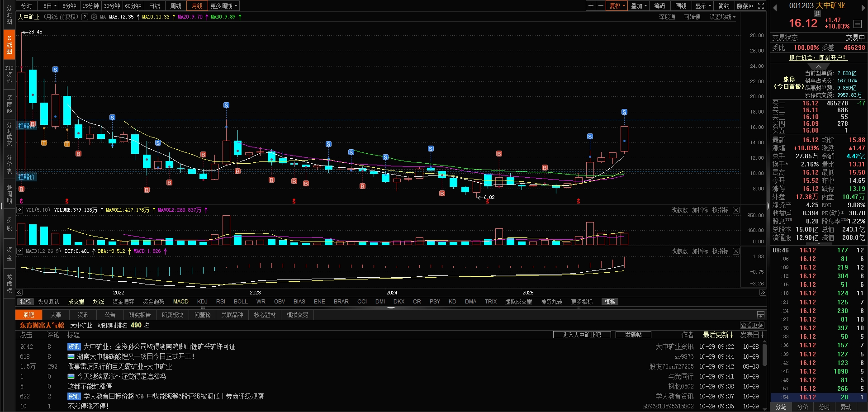Click the S signal marker above latest candle
Screen dimensions: 868x412
pos(624,112)
